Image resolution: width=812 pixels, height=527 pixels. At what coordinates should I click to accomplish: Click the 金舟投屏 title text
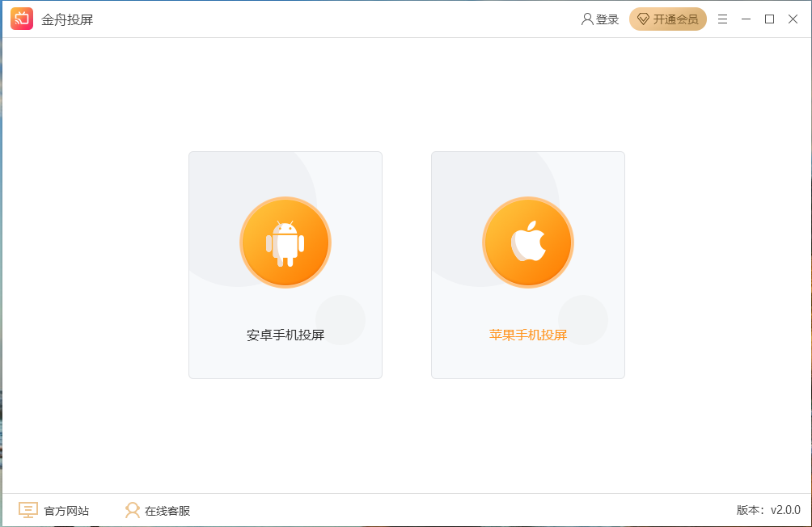[69, 19]
